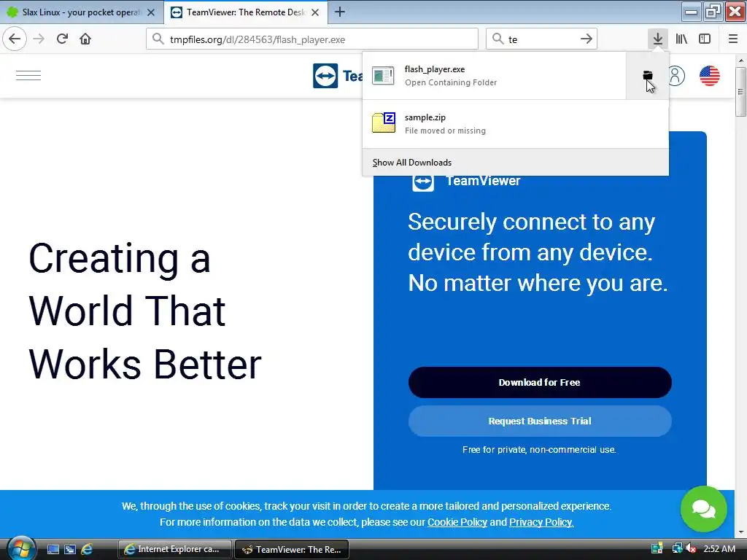Click the switch windows quick launch icon
This screenshot has width=747, height=560.
(70, 549)
